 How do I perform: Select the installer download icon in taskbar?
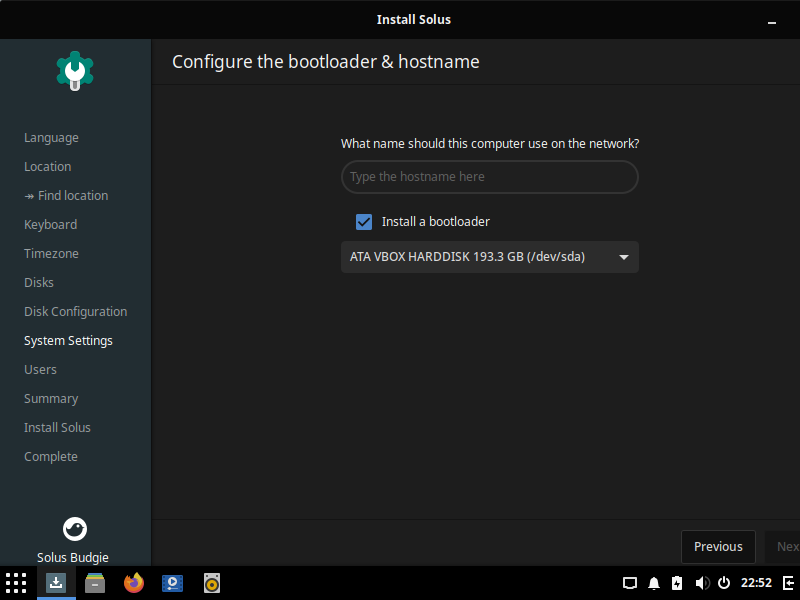tap(56, 582)
